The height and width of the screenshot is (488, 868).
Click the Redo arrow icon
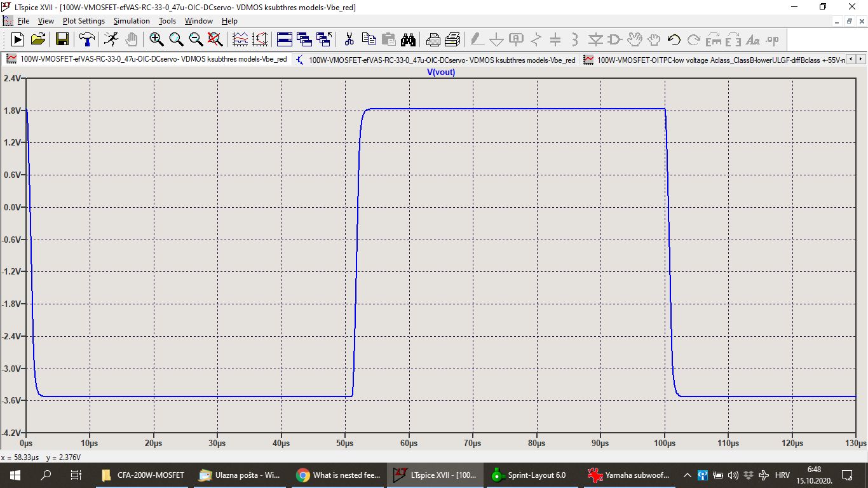693,39
